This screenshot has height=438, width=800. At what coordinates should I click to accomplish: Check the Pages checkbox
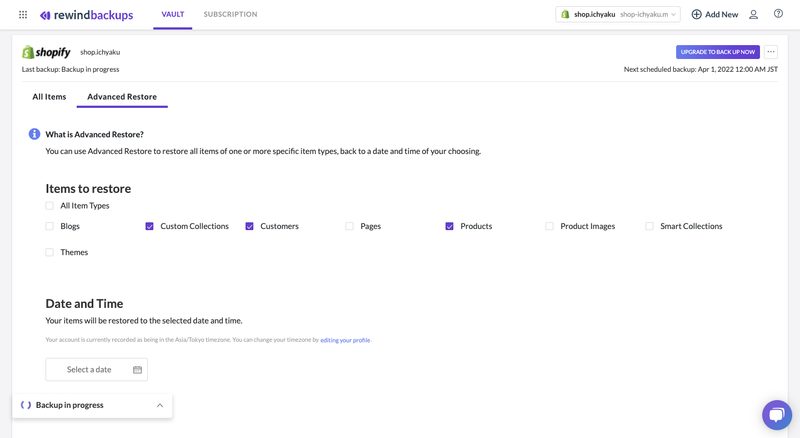tap(349, 226)
